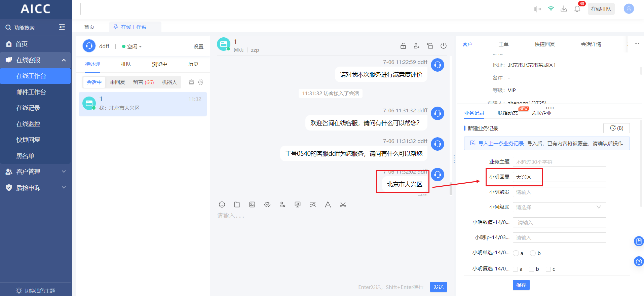The image size is (644, 296).
Task: Send satisfaction rating via heart icon
Action: [267, 205]
